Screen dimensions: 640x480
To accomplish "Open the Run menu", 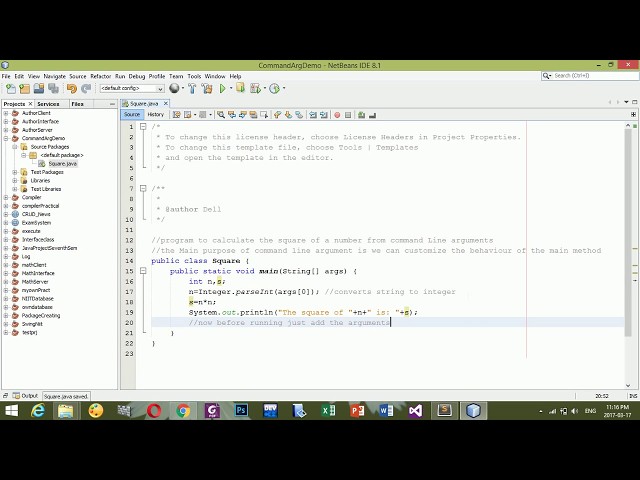I will point(120,76).
